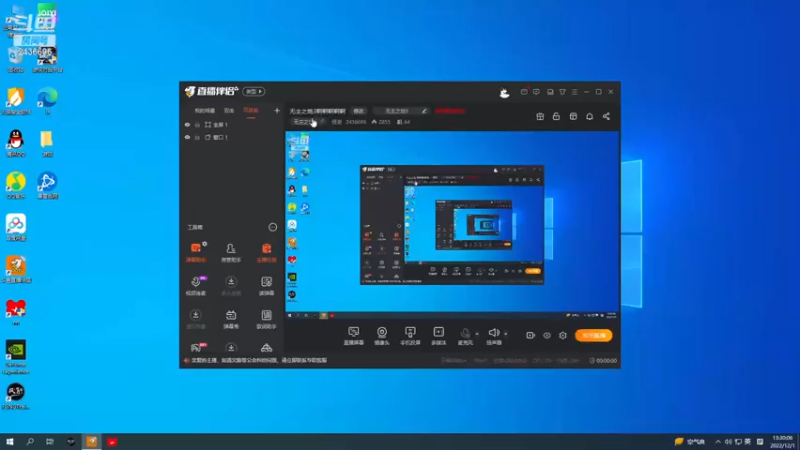Image resolution: width=800 pixels, height=450 pixels.
Task: Open the phone screen-casting source
Action: [410, 336]
